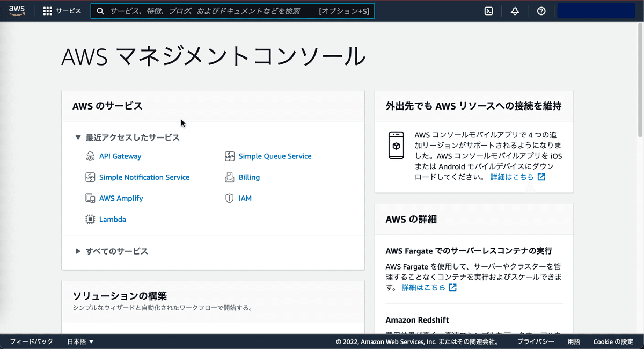Click external link icon under AWS Fargate
The width and height of the screenshot is (644, 349).
pyautogui.click(x=453, y=287)
